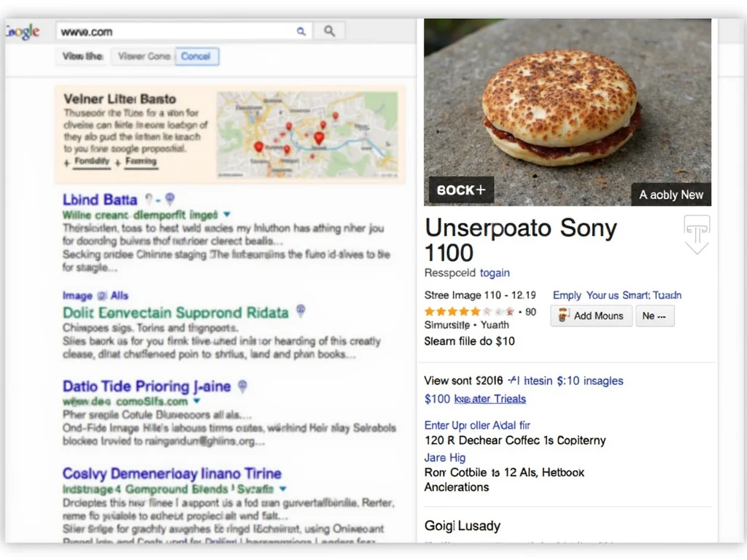This screenshot has width=747, height=560.
Task: Expand dropdown arrow after Wiilne creanc green text
Action: click(x=227, y=214)
